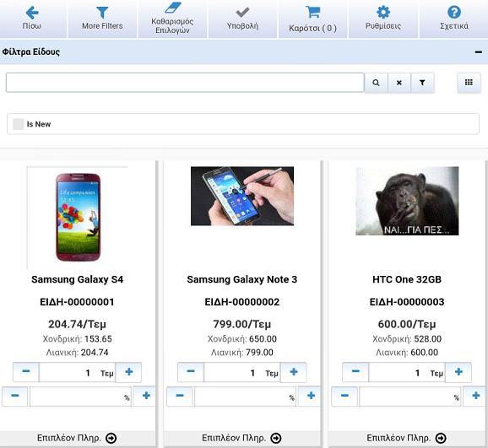Viewport: 488px width, 448px height.
Task: Increase quantity for Samsung Galaxy S4
Action: pyautogui.click(x=129, y=372)
